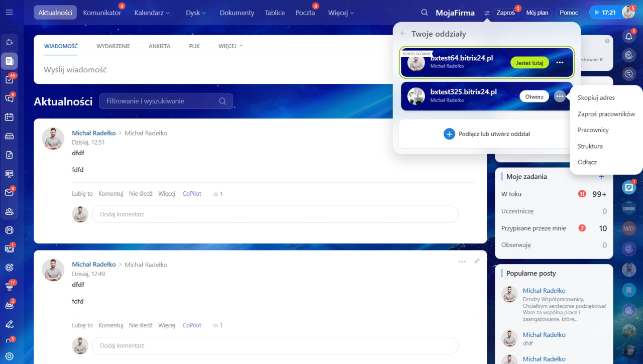Go back using arrow beside Twoje oddziały
643x364 pixels.
click(x=403, y=34)
